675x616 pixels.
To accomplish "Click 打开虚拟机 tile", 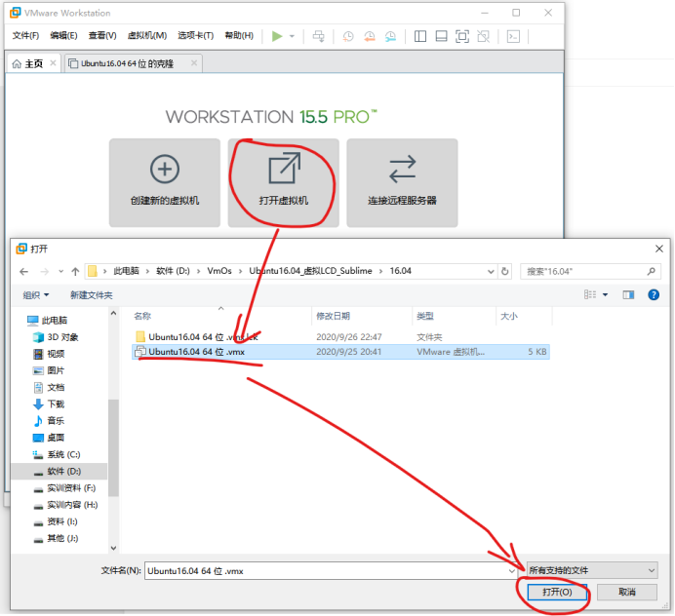I will click(284, 182).
